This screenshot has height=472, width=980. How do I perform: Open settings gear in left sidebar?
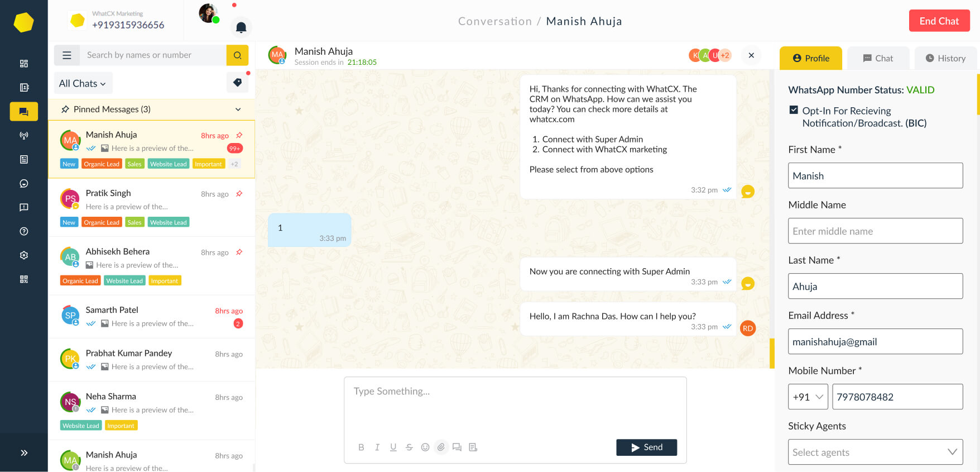tap(24, 255)
